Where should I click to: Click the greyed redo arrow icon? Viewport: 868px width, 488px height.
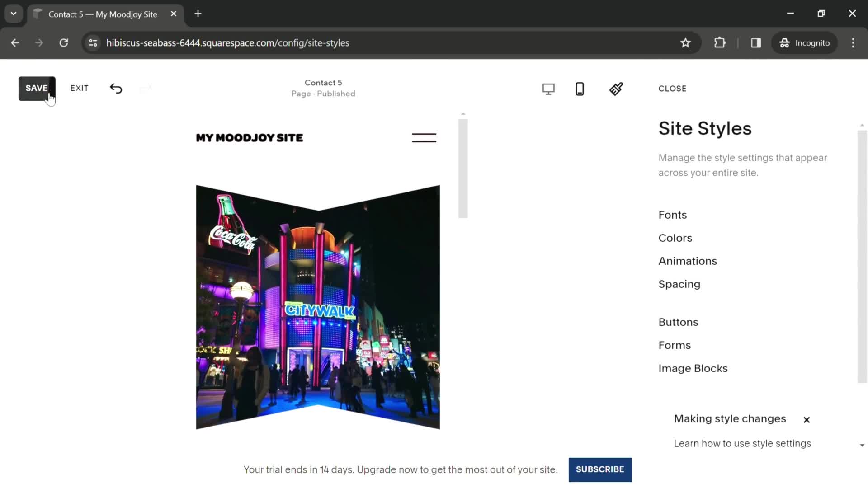click(x=145, y=89)
